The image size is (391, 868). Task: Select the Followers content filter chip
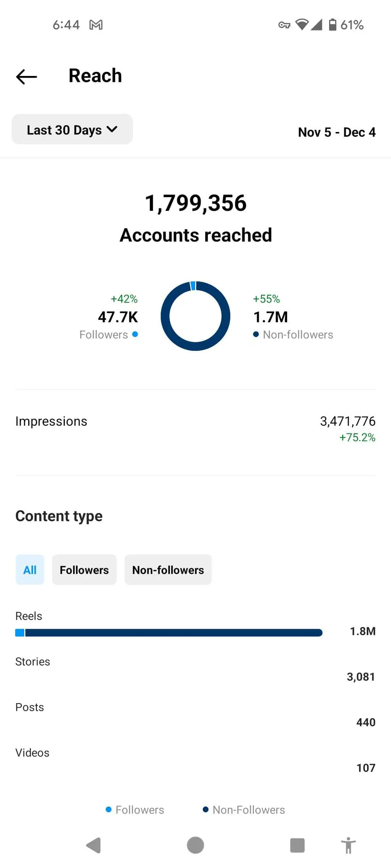[84, 570]
